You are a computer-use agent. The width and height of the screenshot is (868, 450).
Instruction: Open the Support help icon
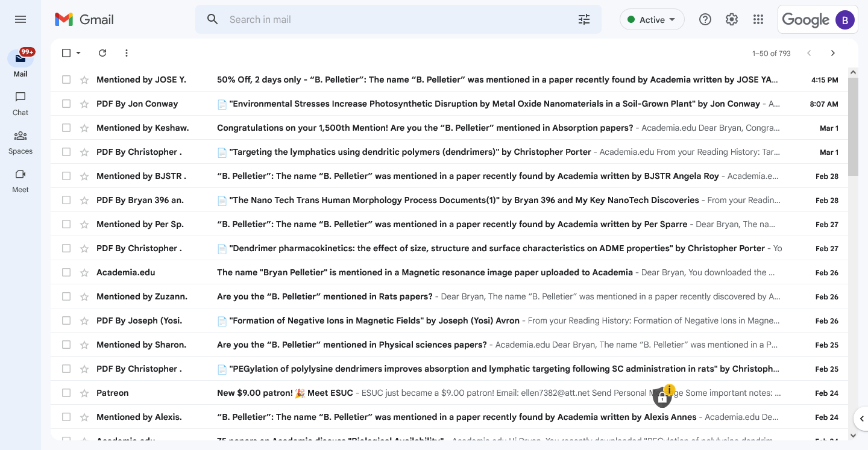point(705,19)
